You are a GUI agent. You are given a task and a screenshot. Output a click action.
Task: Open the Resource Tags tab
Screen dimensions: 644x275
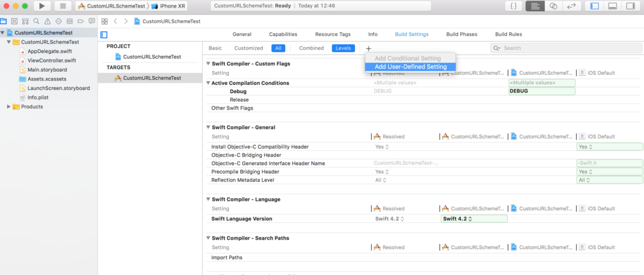coord(333,35)
